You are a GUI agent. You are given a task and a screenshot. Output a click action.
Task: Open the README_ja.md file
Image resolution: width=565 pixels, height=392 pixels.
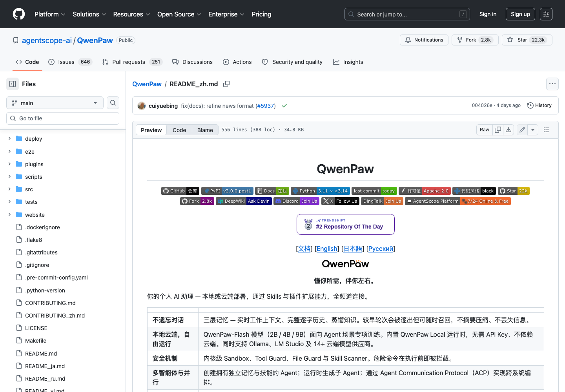coord(45,366)
